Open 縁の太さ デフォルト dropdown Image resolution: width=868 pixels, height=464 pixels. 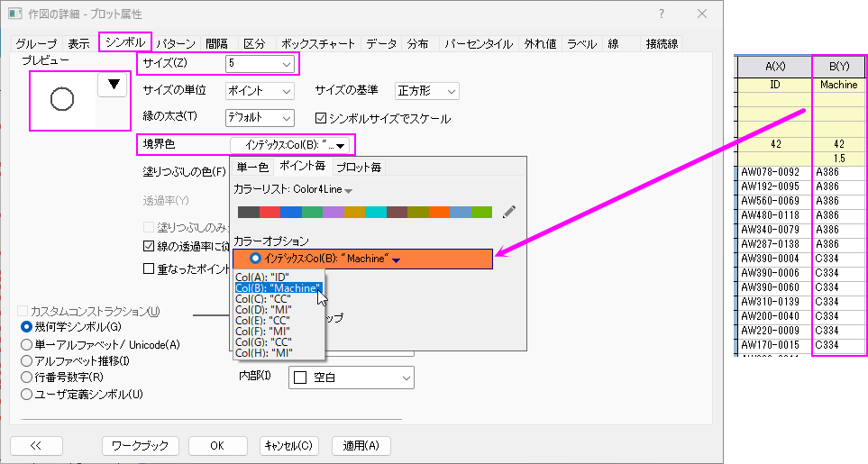click(x=260, y=118)
